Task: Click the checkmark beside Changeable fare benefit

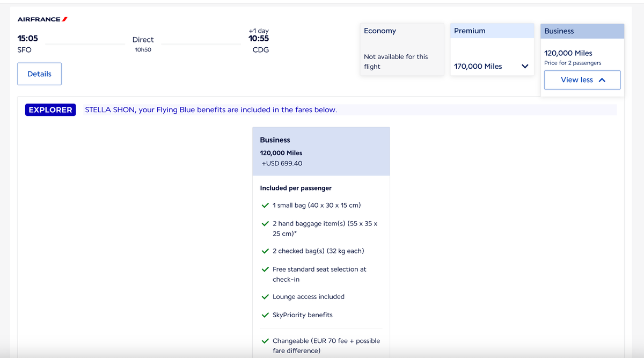Action: [265, 341]
